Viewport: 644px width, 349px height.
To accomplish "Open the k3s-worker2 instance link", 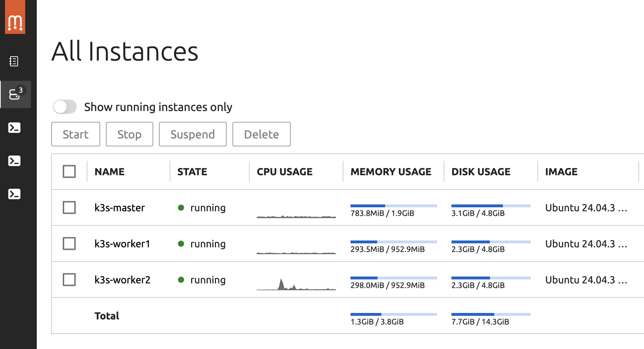I will click(122, 280).
